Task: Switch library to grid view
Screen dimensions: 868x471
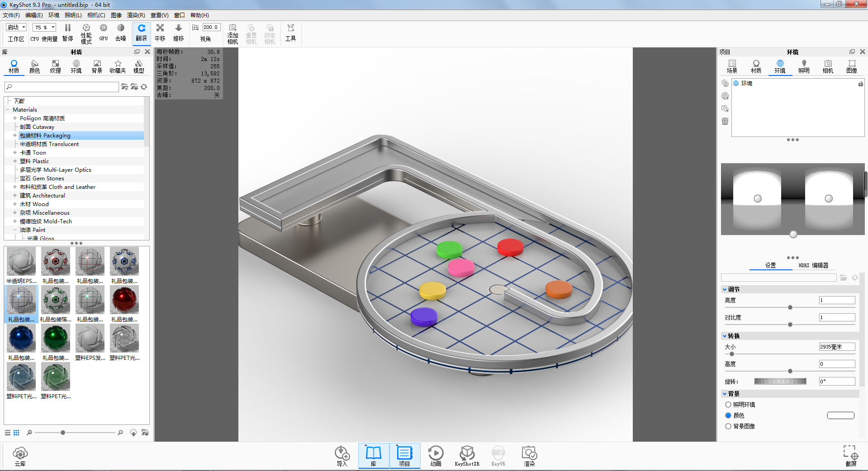Action: tap(16, 433)
